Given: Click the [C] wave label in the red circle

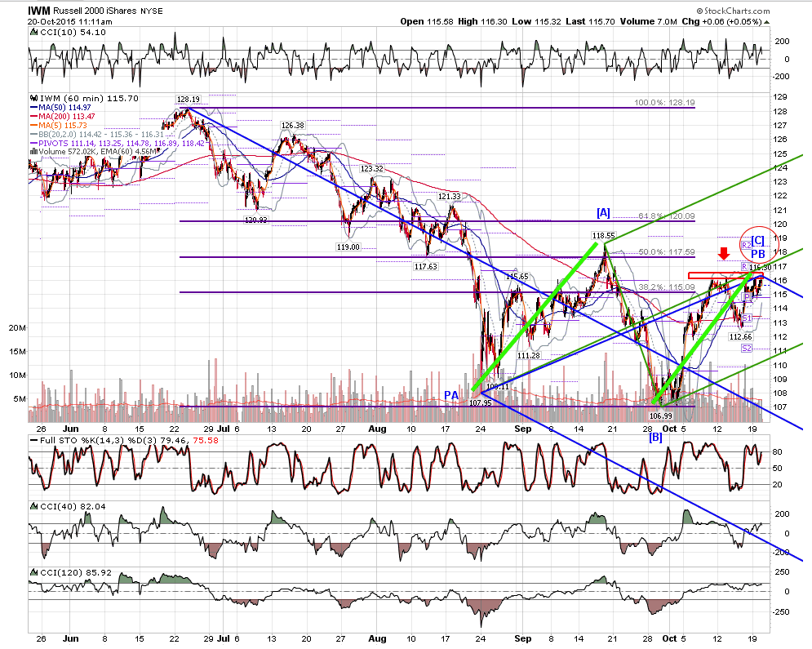Looking at the screenshot, I should 757,240.
